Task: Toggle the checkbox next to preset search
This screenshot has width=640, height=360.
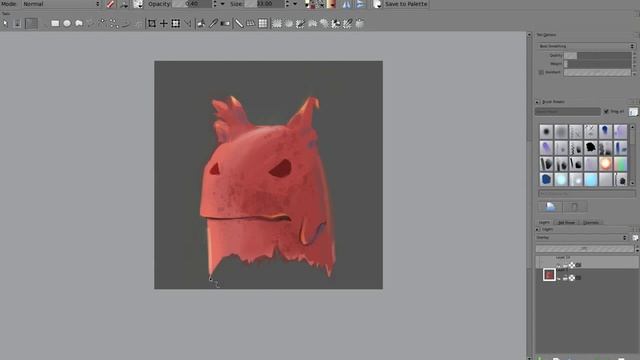Action: [606, 111]
